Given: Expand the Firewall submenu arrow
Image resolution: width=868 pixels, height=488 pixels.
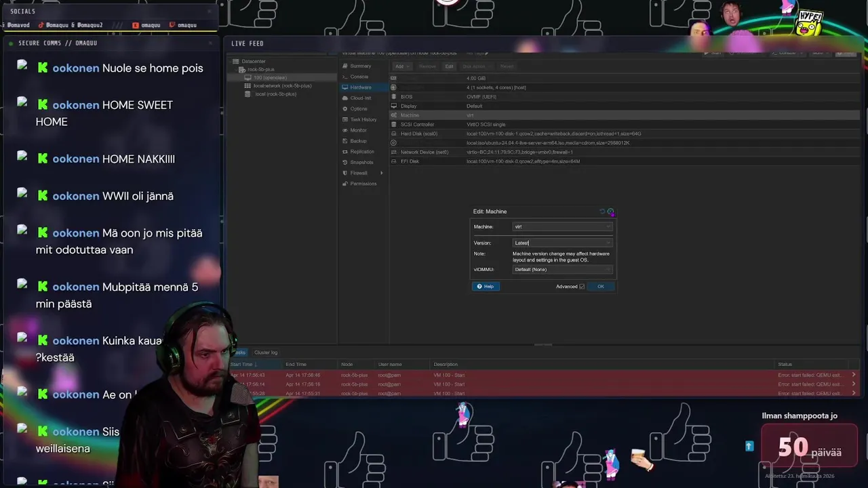Looking at the screenshot, I should (x=382, y=173).
